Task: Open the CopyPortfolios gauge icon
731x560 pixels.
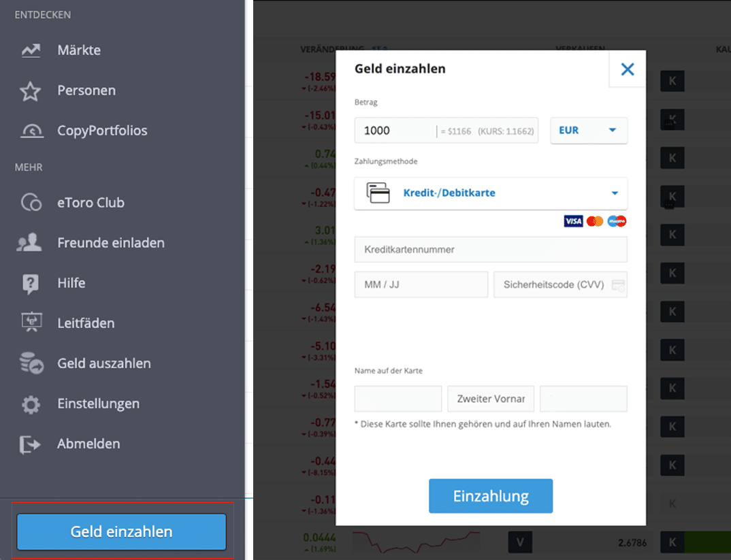Action: click(x=32, y=131)
